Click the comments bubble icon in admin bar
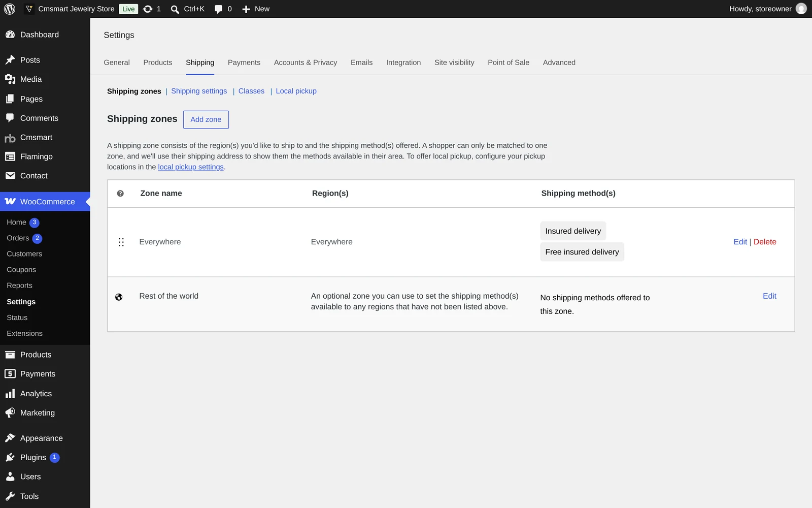 tap(218, 9)
